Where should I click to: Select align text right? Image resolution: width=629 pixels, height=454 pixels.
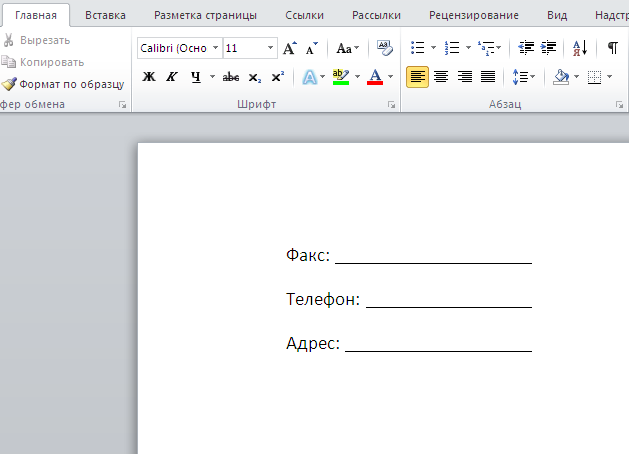click(x=465, y=77)
